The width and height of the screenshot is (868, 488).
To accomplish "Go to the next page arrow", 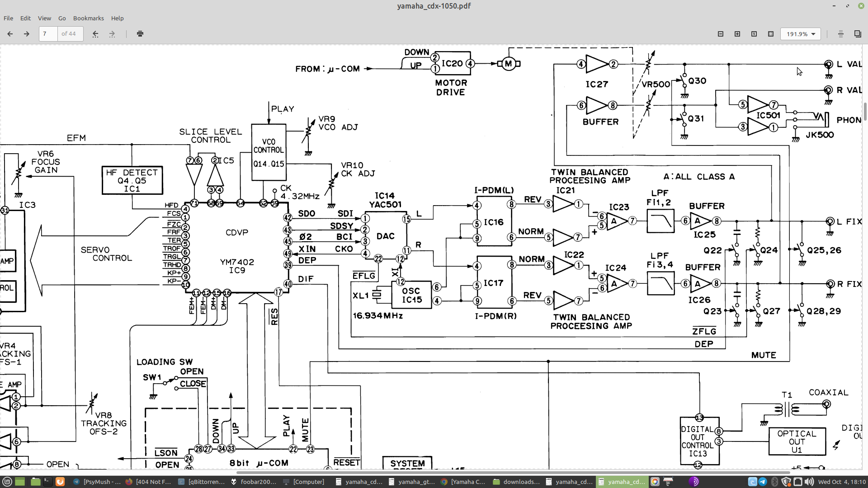I will point(27,34).
